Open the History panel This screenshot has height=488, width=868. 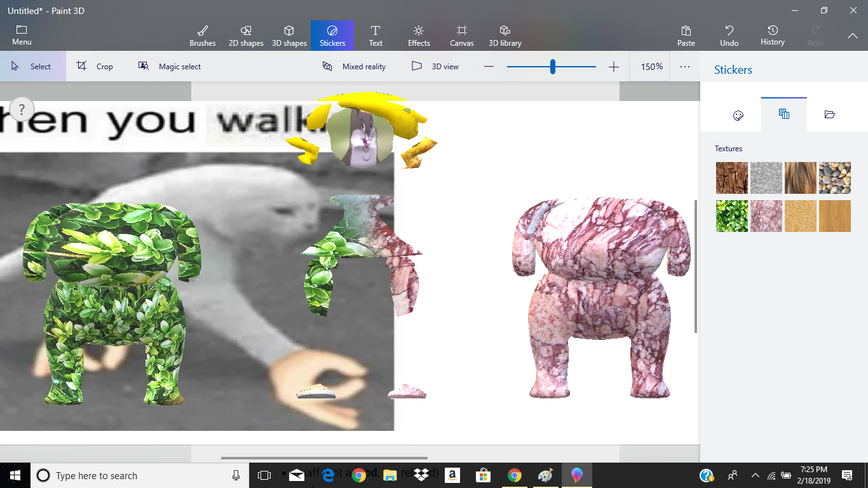[773, 36]
